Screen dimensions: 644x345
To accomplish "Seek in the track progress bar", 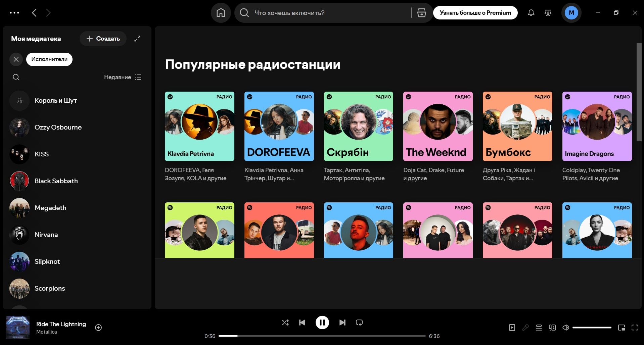I will pos(322,336).
